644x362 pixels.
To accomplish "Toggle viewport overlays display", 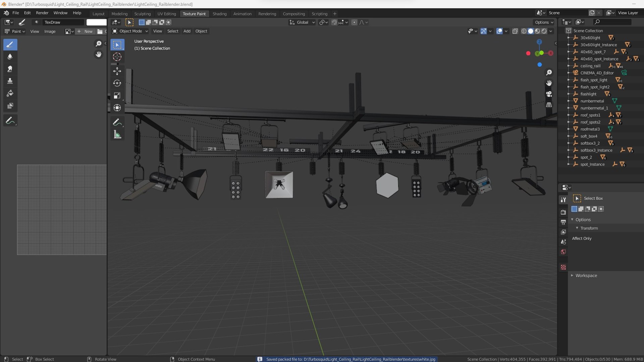I will 499,31.
